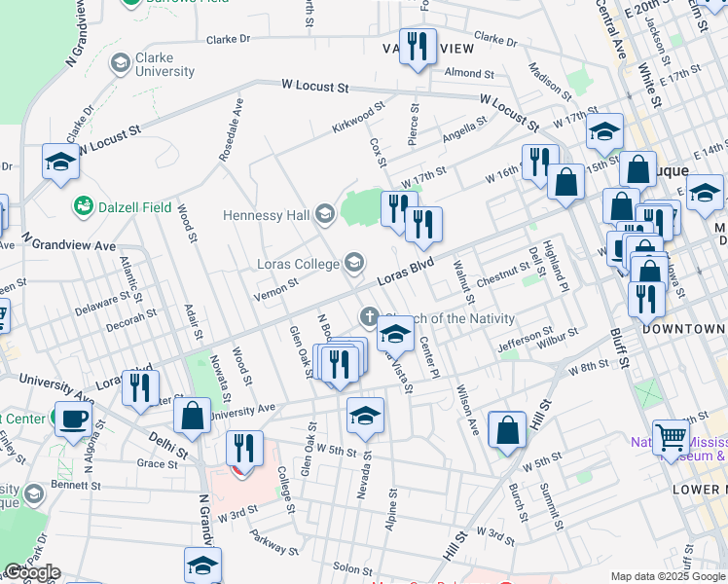728x584 pixels.
Task: Select the coffee cup marker near University Ave
Action: 73,420
